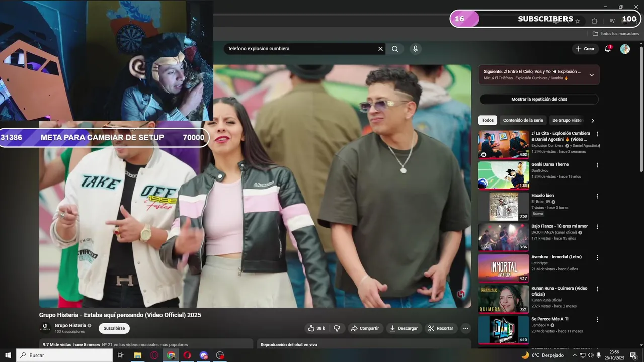Image resolution: width=644 pixels, height=362 pixels.
Task: Open options for Se Parece Más A Ti
Action: click(x=597, y=320)
